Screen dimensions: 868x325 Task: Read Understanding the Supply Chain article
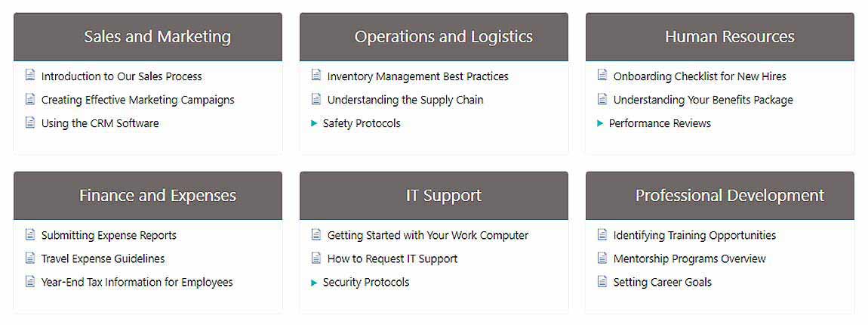(405, 100)
